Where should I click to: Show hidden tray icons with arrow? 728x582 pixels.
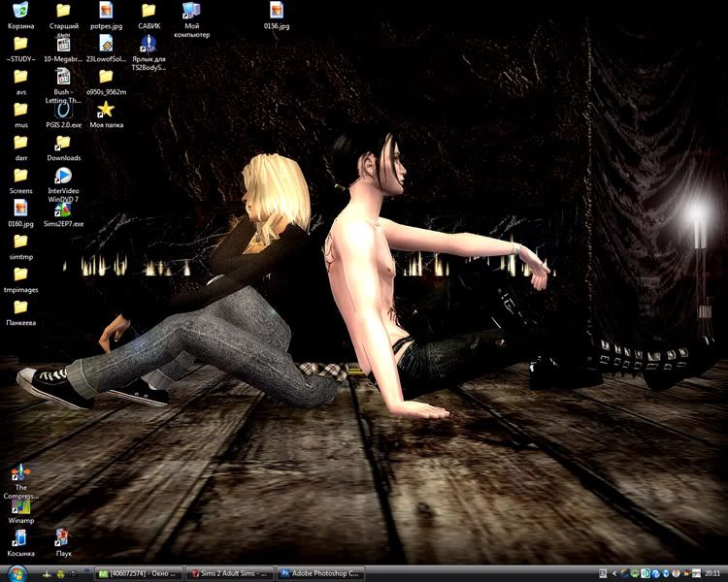coord(614,573)
